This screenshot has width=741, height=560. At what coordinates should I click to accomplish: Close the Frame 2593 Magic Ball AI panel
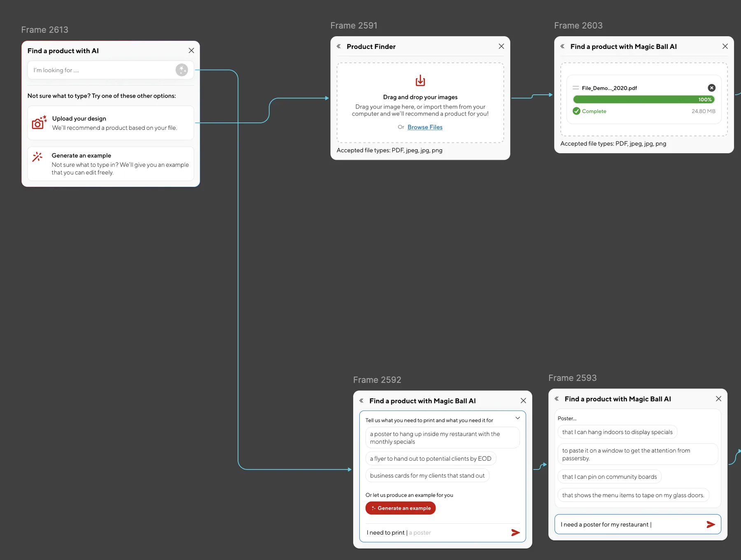coord(718,399)
